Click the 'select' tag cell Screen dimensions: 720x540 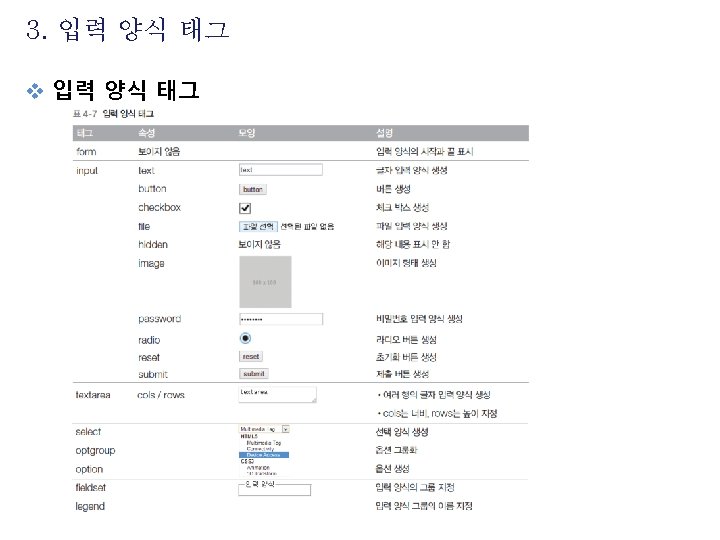click(x=88, y=432)
